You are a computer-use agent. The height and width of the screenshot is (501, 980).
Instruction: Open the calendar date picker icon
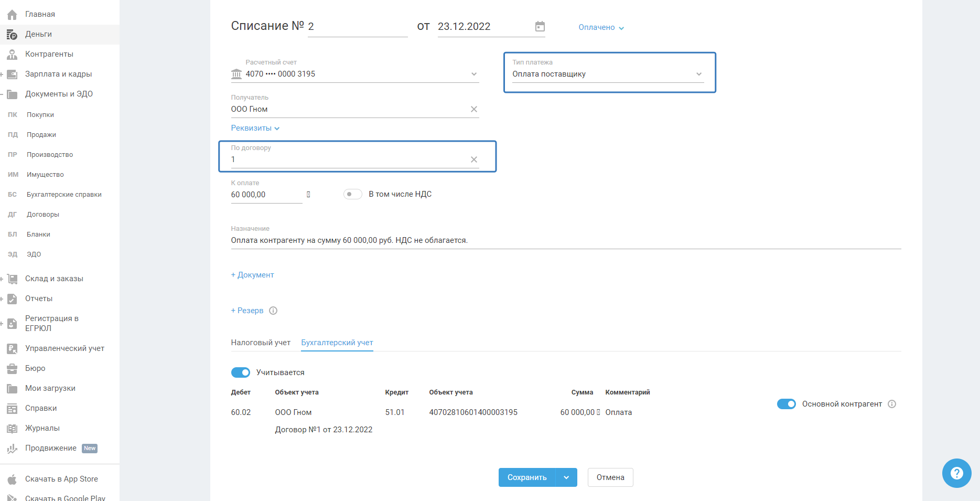tap(540, 27)
